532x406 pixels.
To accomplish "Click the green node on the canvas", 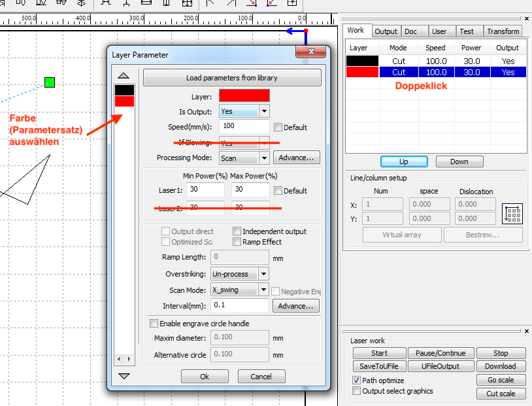I will coord(50,82).
